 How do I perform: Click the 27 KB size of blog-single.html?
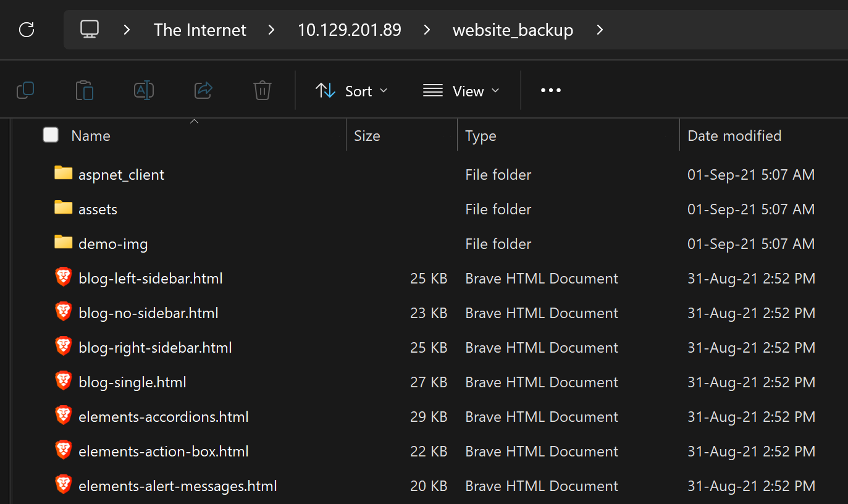pos(429,382)
